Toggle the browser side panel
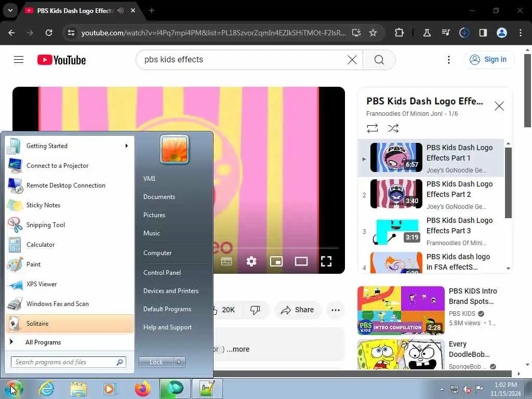 [483, 33]
